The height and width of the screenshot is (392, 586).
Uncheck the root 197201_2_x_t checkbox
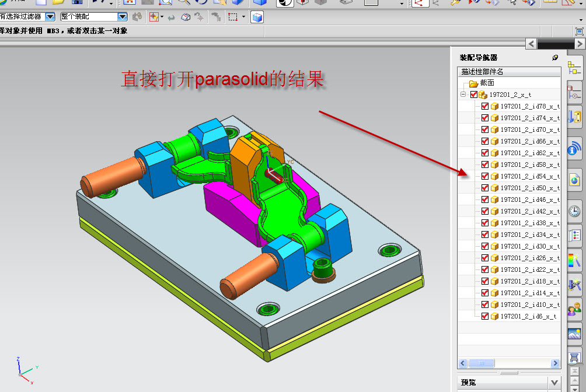coord(473,94)
